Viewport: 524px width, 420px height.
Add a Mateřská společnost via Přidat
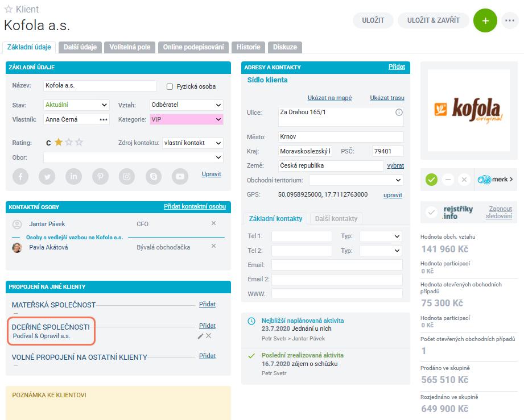(207, 304)
